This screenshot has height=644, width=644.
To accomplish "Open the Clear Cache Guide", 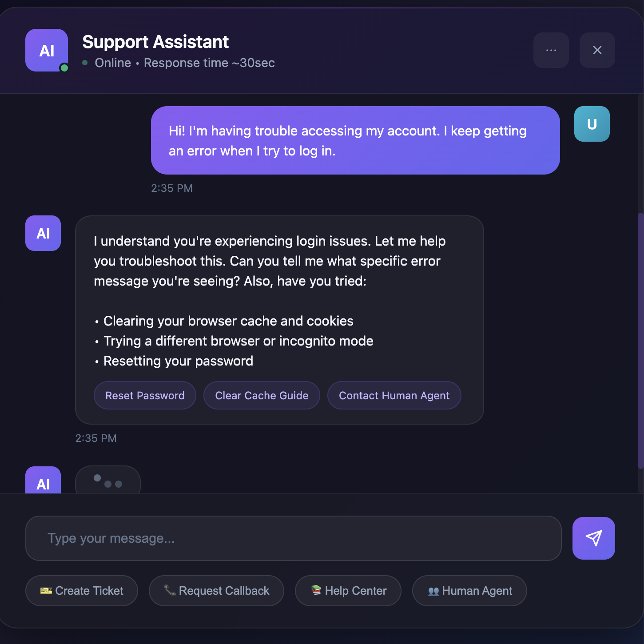I will click(261, 395).
